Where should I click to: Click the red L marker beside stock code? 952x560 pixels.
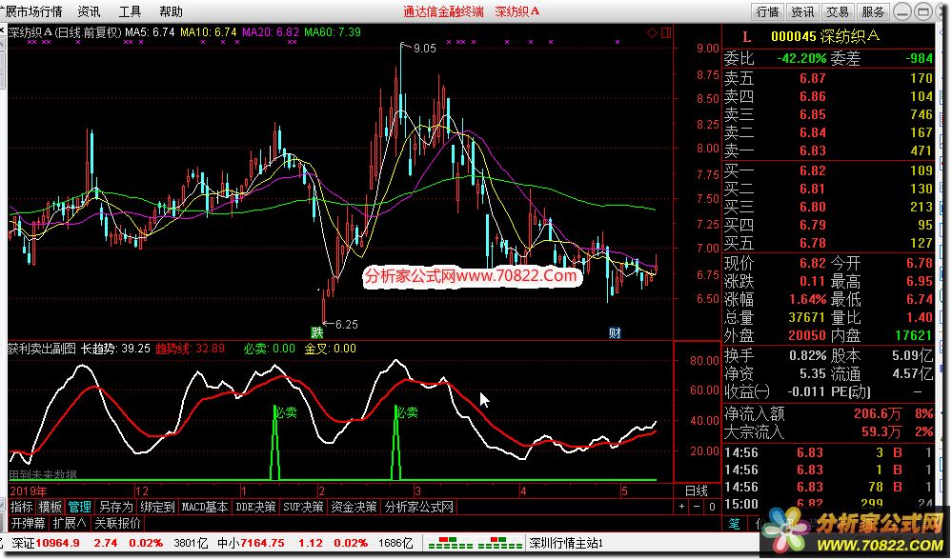click(x=747, y=37)
